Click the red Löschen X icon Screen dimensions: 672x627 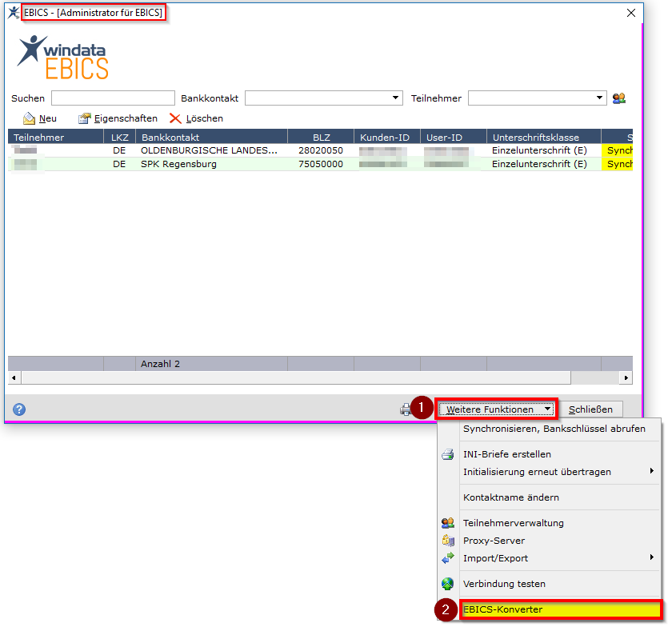(175, 118)
